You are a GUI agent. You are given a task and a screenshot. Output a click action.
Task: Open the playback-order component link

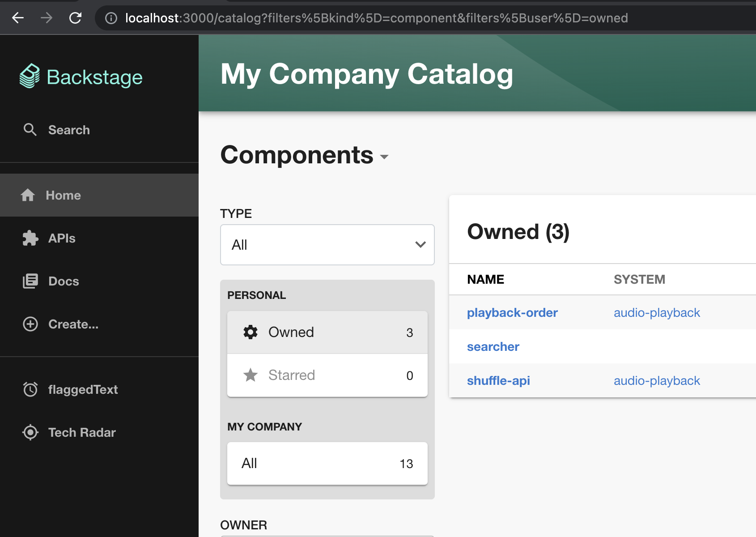click(512, 312)
